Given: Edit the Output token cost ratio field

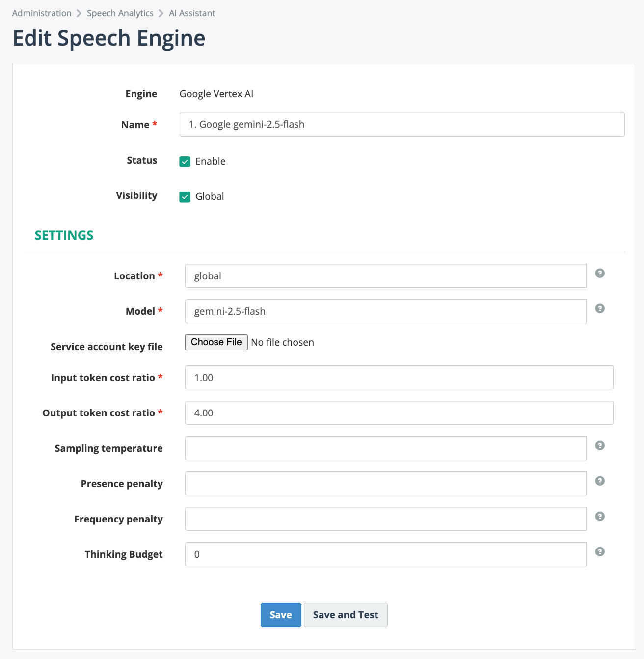Looking at the screenshot, I should click(399, 413).
